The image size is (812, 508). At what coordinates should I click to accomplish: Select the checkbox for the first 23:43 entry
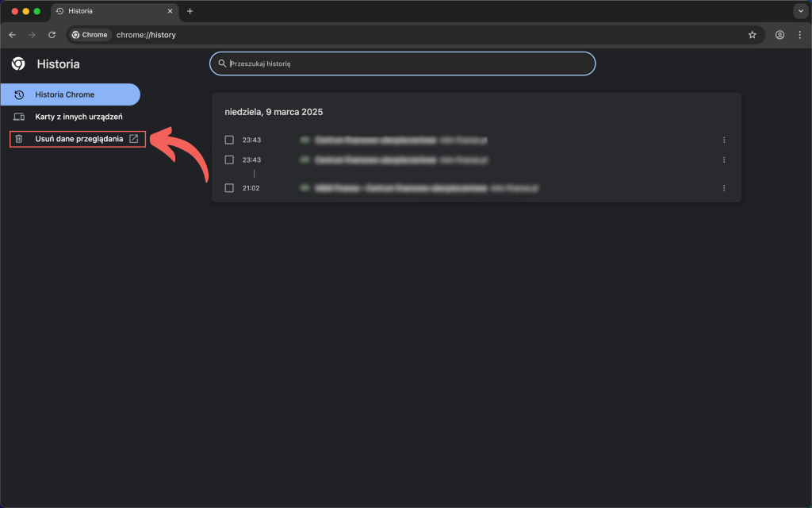229,140
